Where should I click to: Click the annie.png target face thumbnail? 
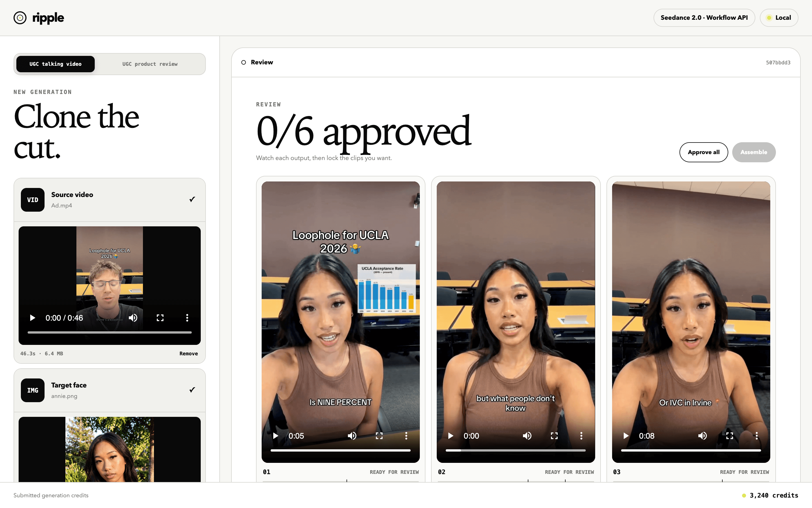(109, 449)
